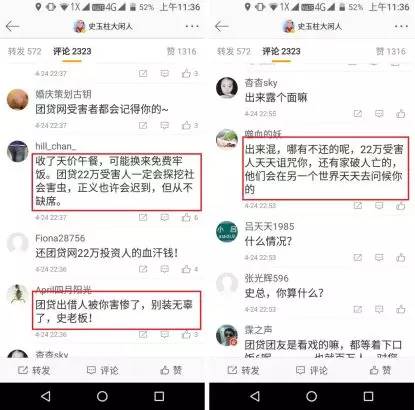Tap bottom 赞 button in left screenshot

171,370
